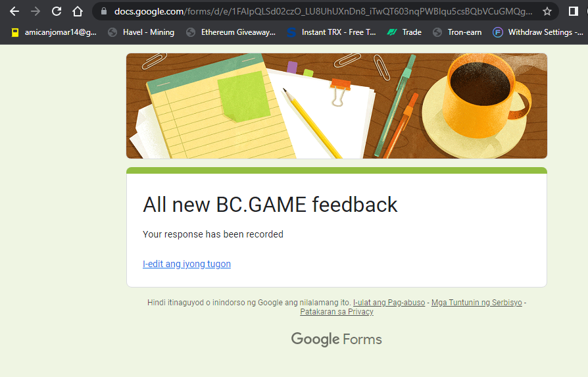Viewport: 588px width, 377px height.
Task: Click the browser forward arrow
Action: pos(36,11)
